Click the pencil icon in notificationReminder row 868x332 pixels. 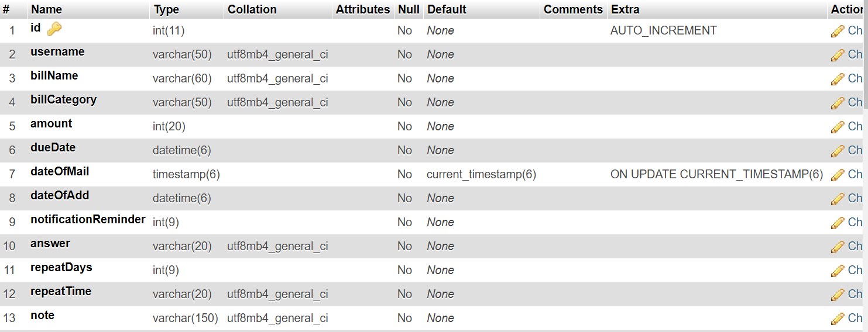838,223
